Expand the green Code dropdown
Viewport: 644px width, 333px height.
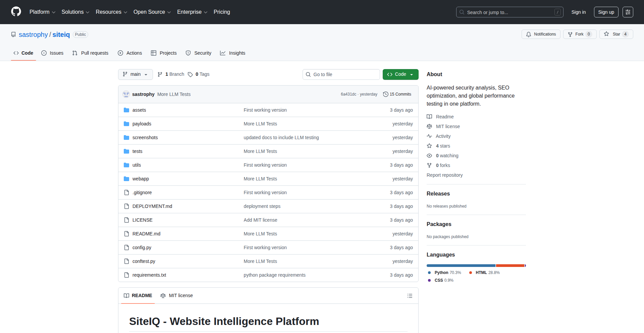tap(400, 74)
